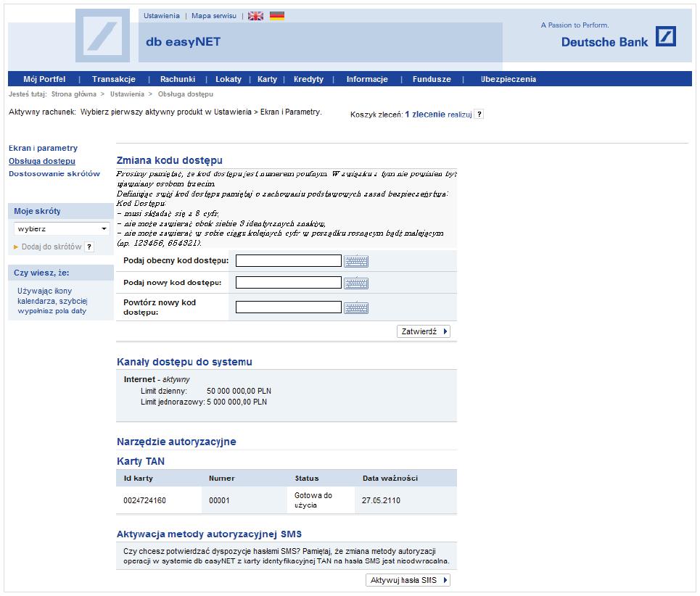Click TAN card ID 0024724160

coord(144,500)
